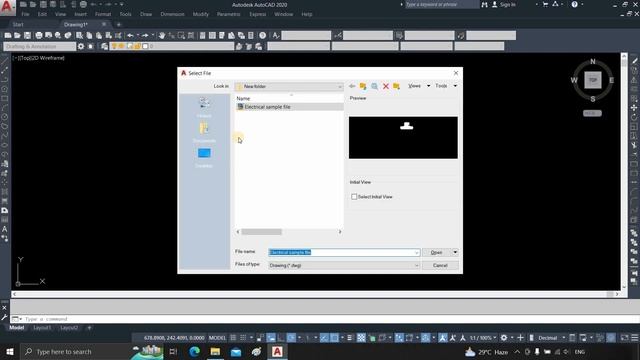This screenshot has height=360, width=640.
Task: Click the AutoCAD application menu logo
Action: 8,8
